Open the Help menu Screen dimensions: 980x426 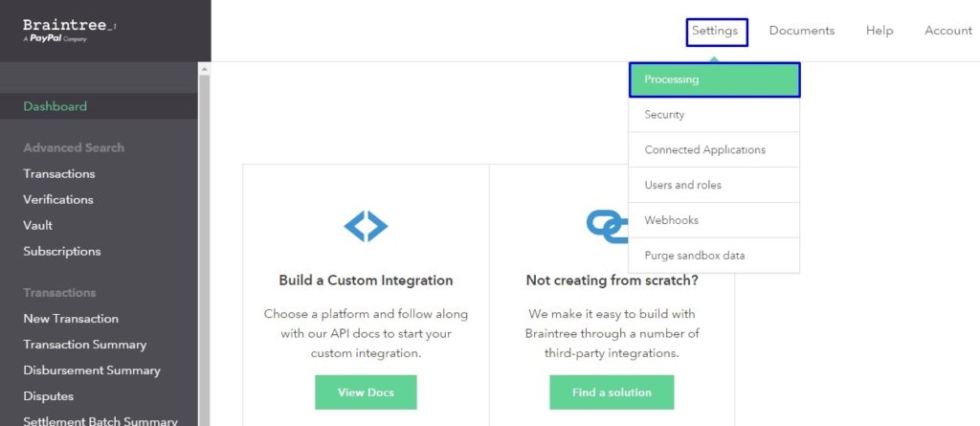click(x=880, y=31)
